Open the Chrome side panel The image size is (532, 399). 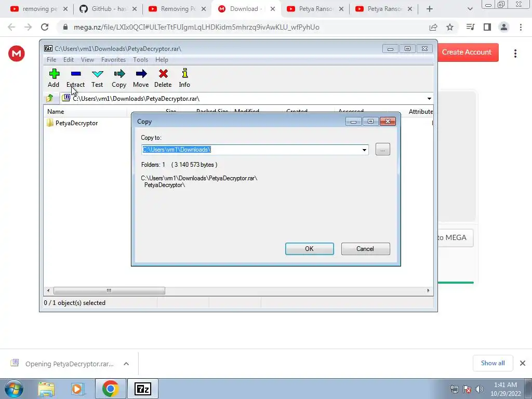tap(487, 27)
